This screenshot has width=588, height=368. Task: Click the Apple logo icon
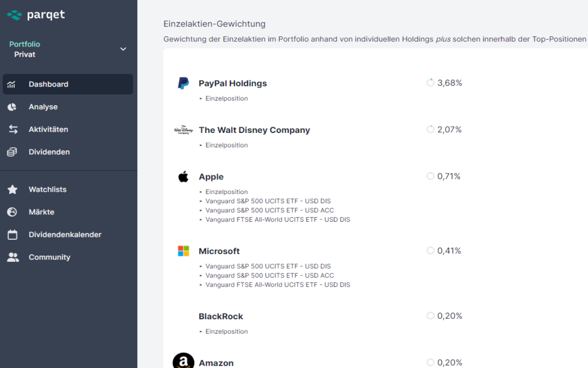pos(183,176)
